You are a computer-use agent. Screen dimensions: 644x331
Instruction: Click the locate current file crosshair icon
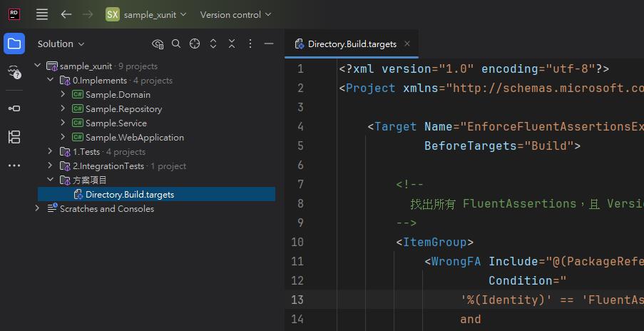[195, 44]
